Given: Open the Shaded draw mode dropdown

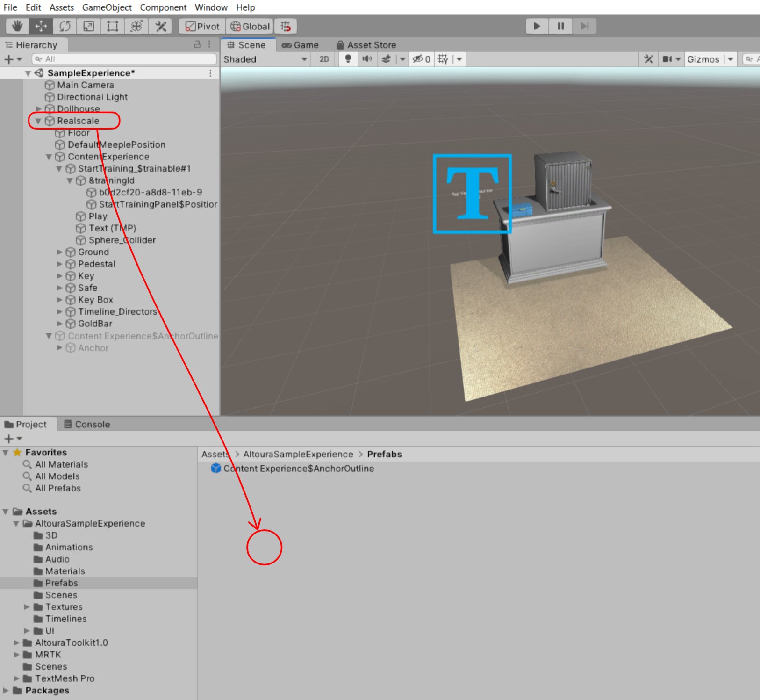Looking at the screenshot, I should 265,59.
